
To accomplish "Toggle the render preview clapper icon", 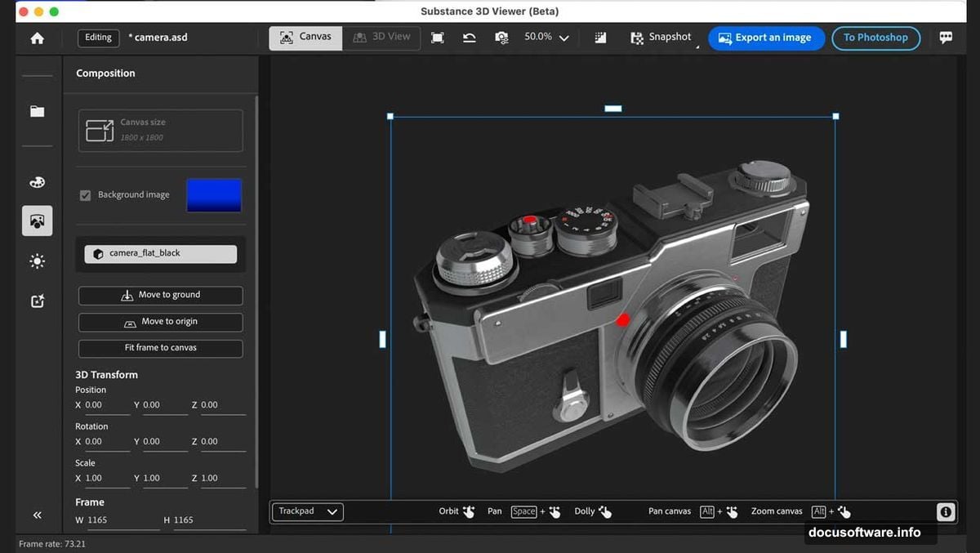I will [600, 38].
